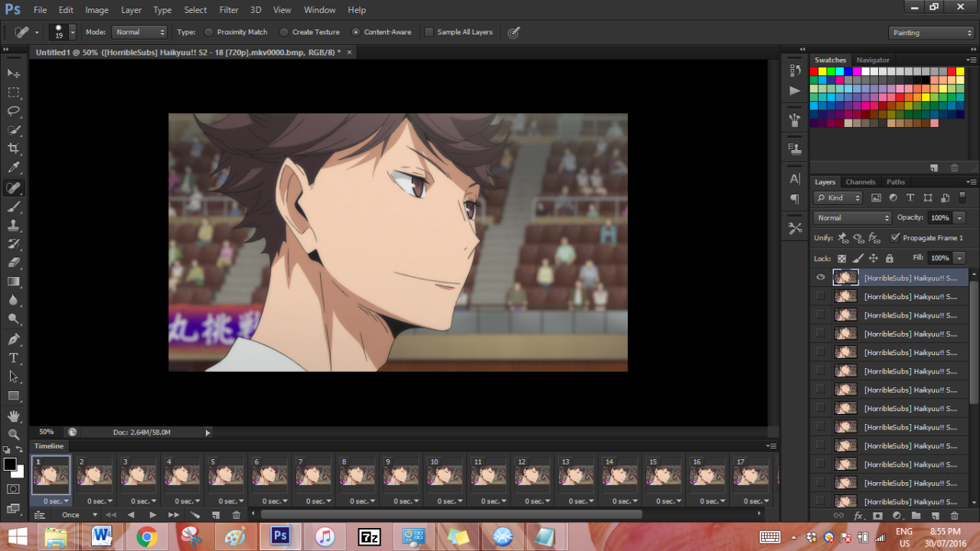Select the Pen tool
Screen dimensions: 980x551
tap(14, 339)
